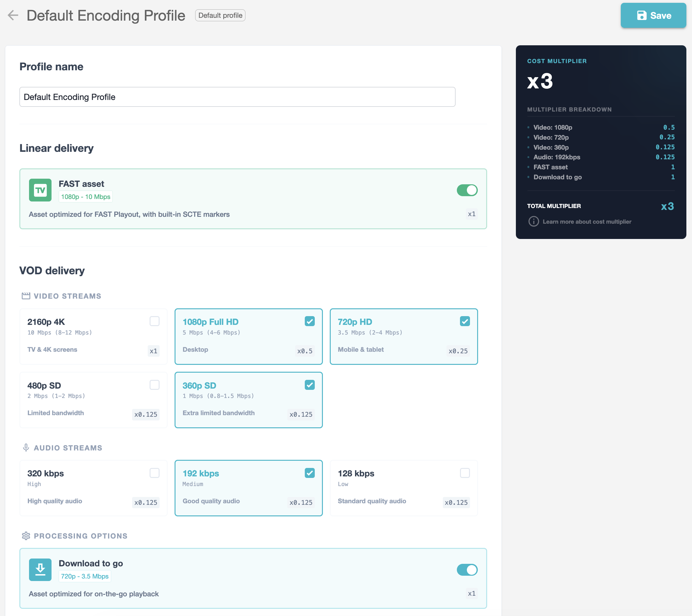
Task: Uncheck the 1080p Full HD stream
Action: point(309,321)
